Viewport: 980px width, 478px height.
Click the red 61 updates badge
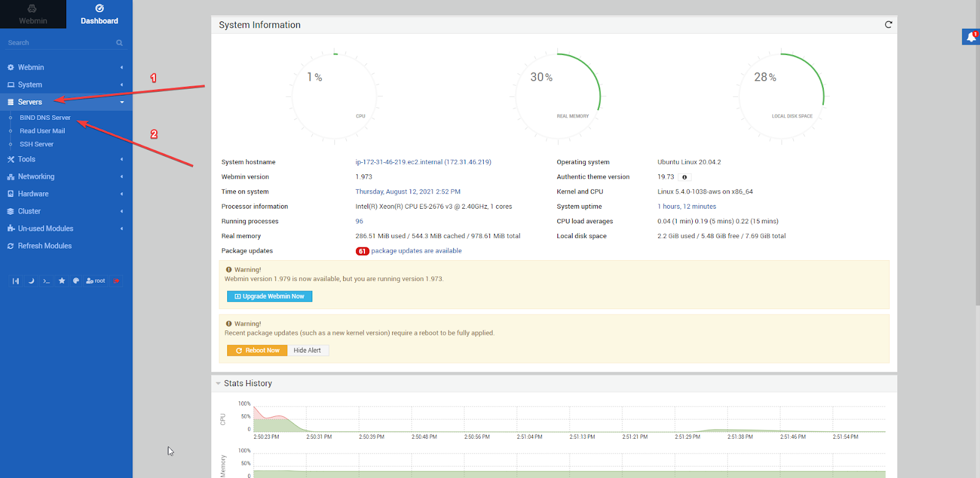pos(363,251)
